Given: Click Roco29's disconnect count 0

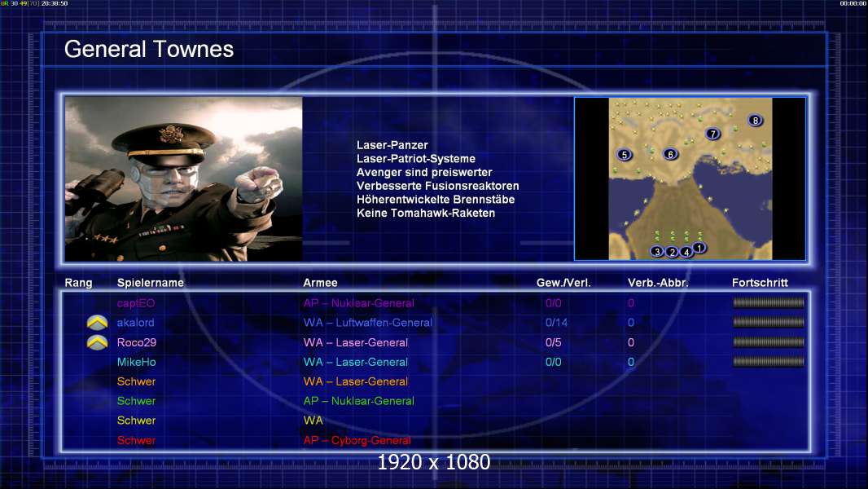Looking at the screenshot, I should coord(631,342).
